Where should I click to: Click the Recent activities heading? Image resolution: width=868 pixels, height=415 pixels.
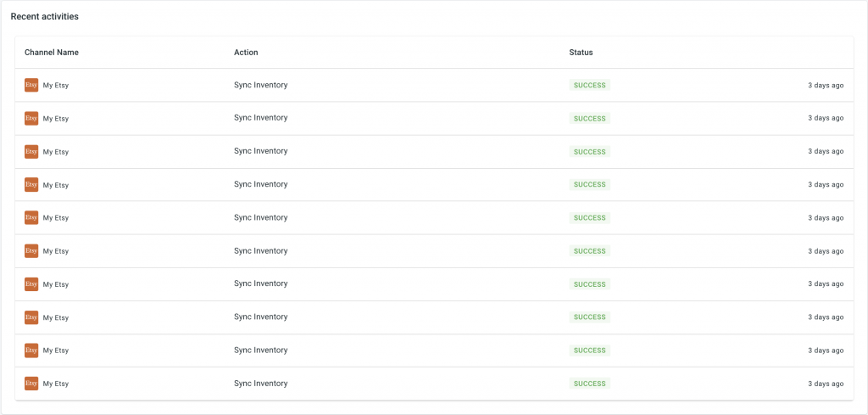(44, 17)
